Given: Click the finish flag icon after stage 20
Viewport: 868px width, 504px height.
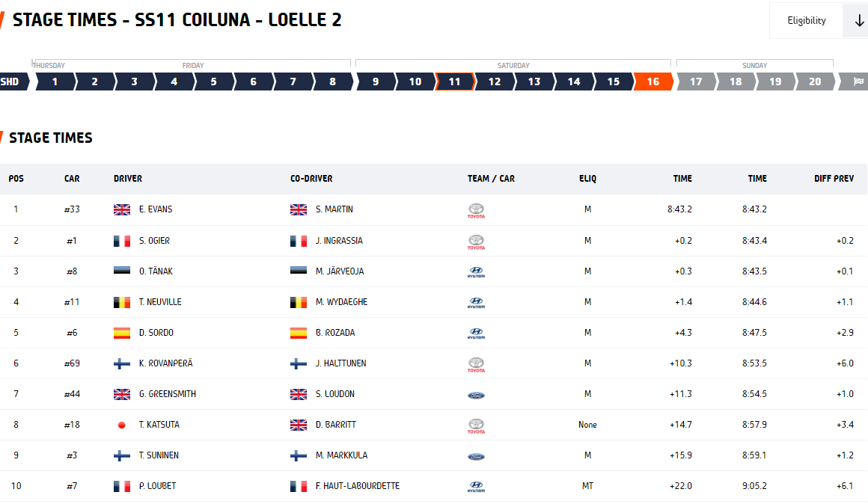Looking at the screenshot, I should pyautogui.click(x=857, y=82).
